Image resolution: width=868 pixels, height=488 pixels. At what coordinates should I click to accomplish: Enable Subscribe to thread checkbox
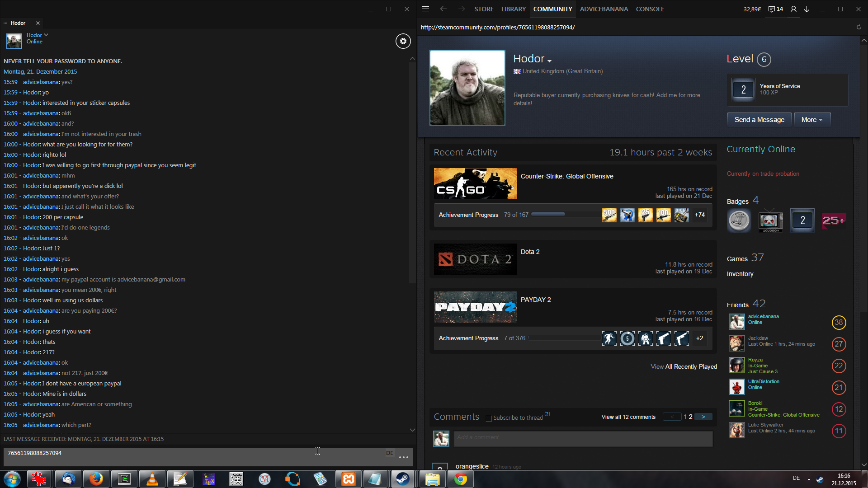click(x=489, y=418)
